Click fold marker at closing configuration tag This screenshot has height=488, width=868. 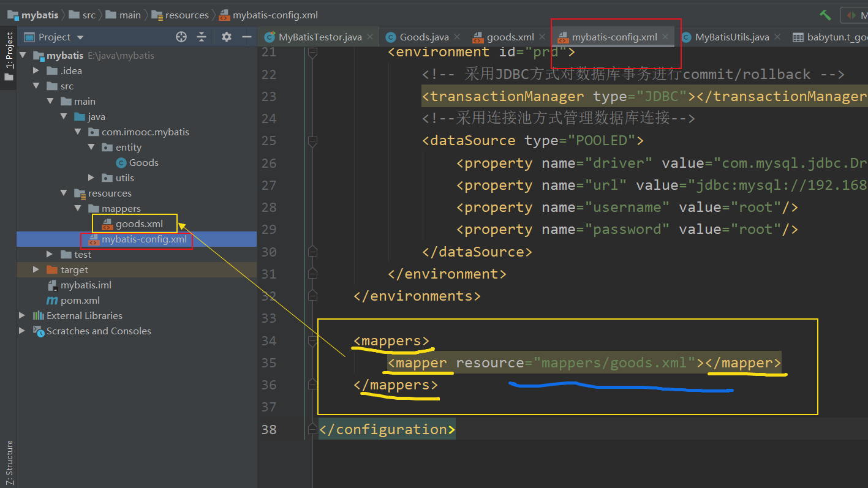(312, 430)
